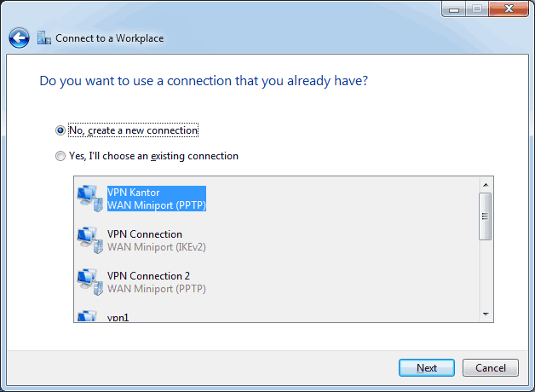Click the Next button
Screen dimensions: 535x392
(x=427, y=368)
